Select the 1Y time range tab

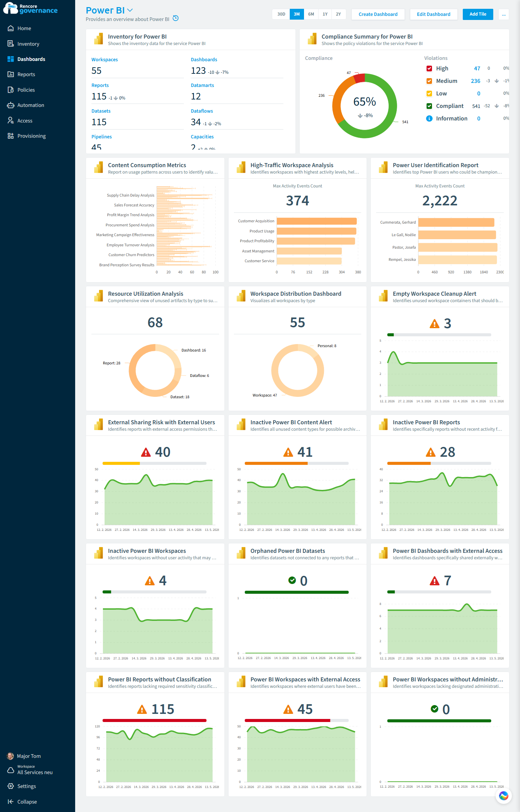tap(325, 14)
